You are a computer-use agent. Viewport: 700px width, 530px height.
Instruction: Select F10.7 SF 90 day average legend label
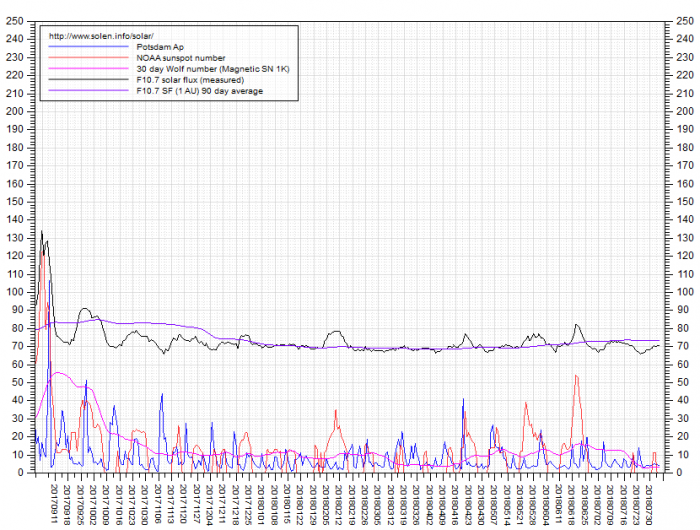point(202,91)
